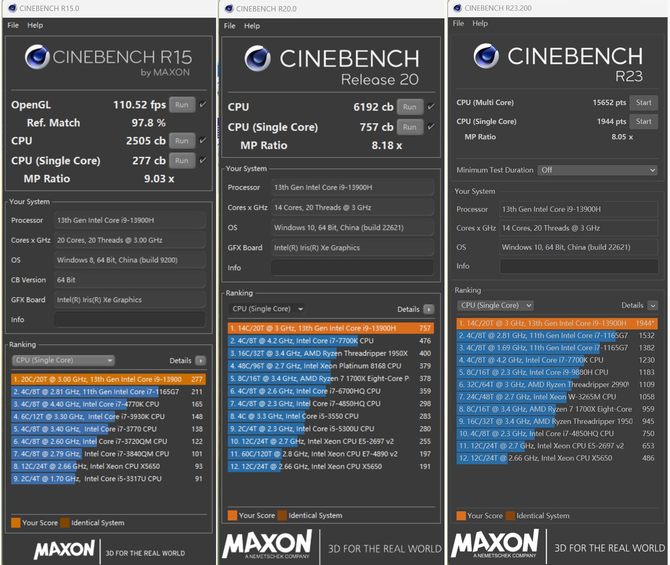Open the Help menu in Cinebench R20
Image resolution: width=670 pixels, height=565 pixels.
click(252, 26)
